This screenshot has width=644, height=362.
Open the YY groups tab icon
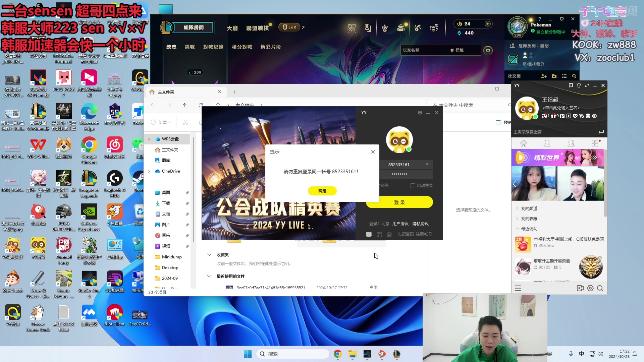(571, 143)
